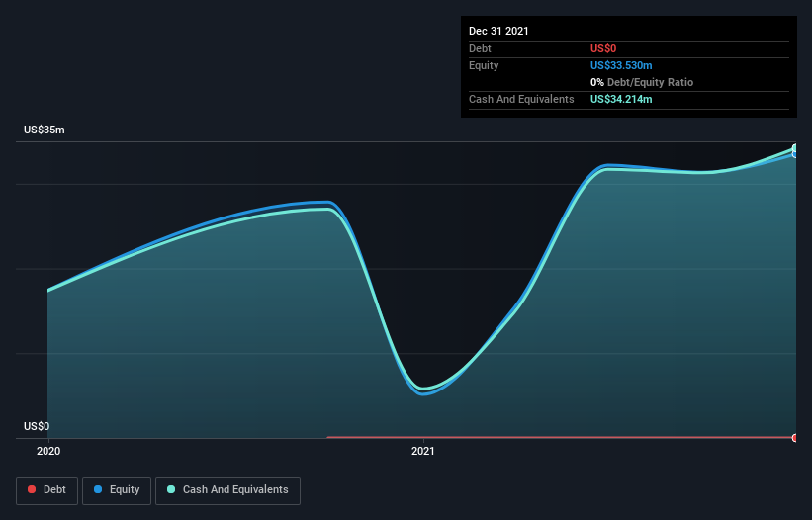Click the Cash And Equivalents tooltip label
The width and height of the screenshot is (812, 520).
tap(521, 99)
